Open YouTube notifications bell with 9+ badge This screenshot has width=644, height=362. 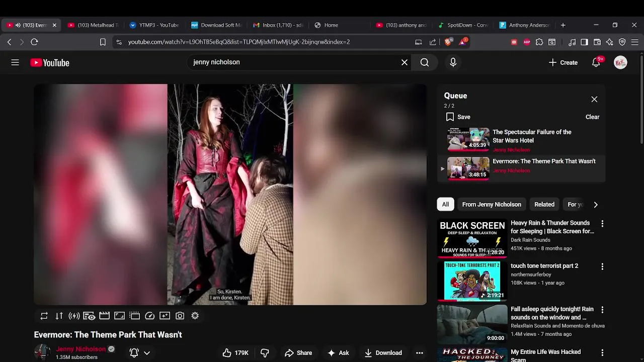596,62
